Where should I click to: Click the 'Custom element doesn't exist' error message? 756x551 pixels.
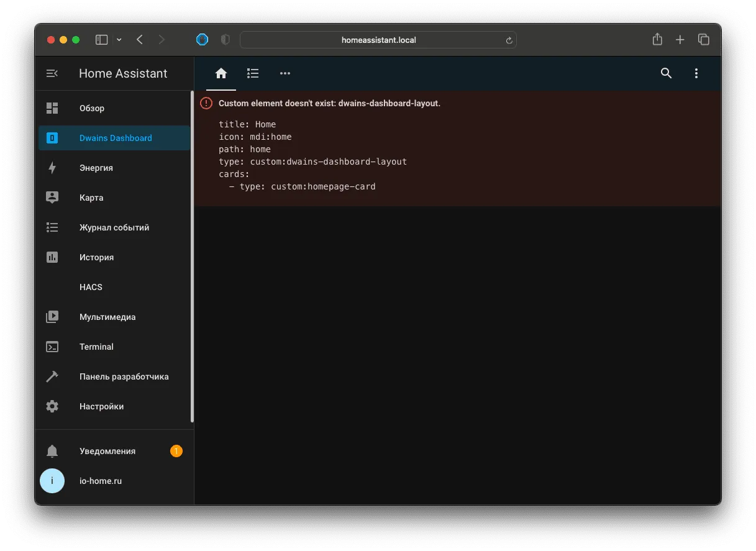329,103
